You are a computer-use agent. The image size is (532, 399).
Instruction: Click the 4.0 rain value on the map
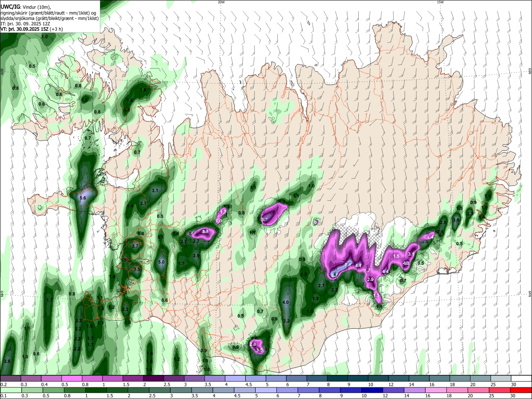point(286,302)
